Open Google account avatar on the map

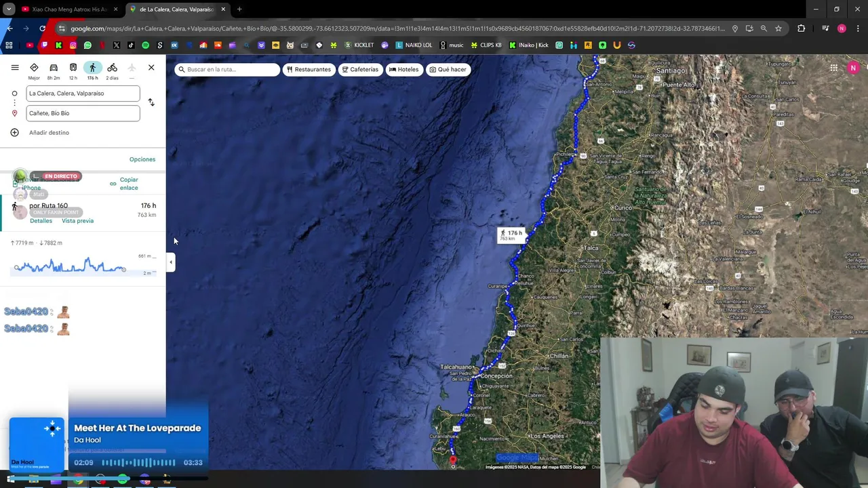(853, 68)
